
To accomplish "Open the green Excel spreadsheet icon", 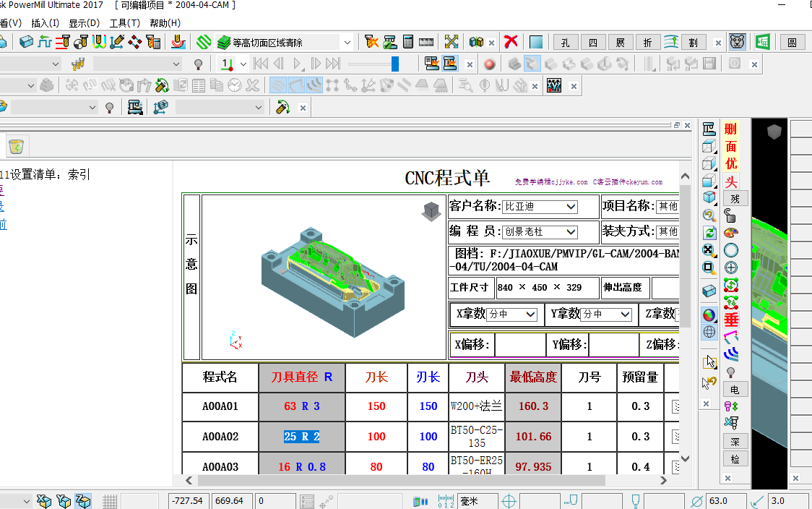I will click(762, 42).
